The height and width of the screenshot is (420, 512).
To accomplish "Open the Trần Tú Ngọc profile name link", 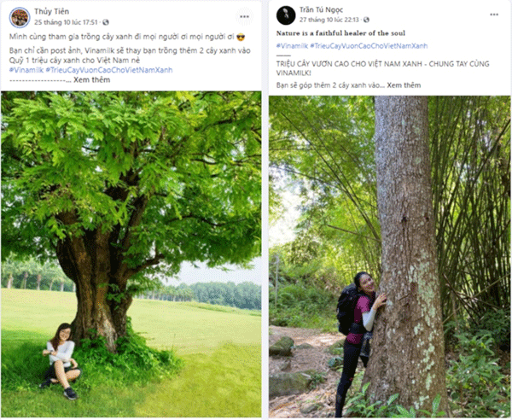I will point(321,9).
